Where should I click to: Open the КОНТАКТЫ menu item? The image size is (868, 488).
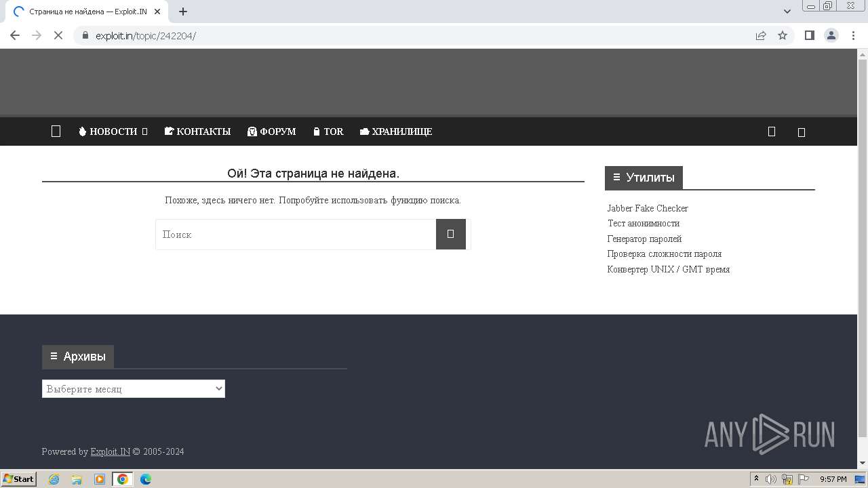point(197,131)
